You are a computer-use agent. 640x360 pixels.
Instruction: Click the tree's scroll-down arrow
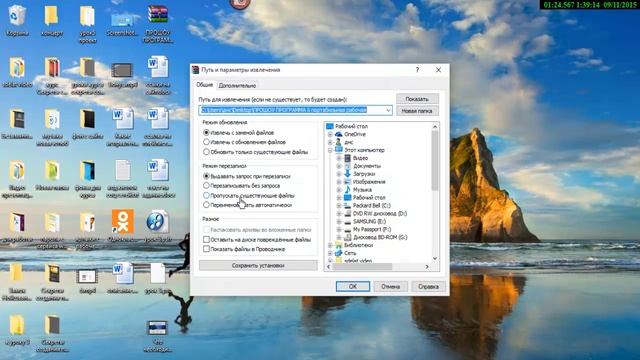click(x=435, y=258)
